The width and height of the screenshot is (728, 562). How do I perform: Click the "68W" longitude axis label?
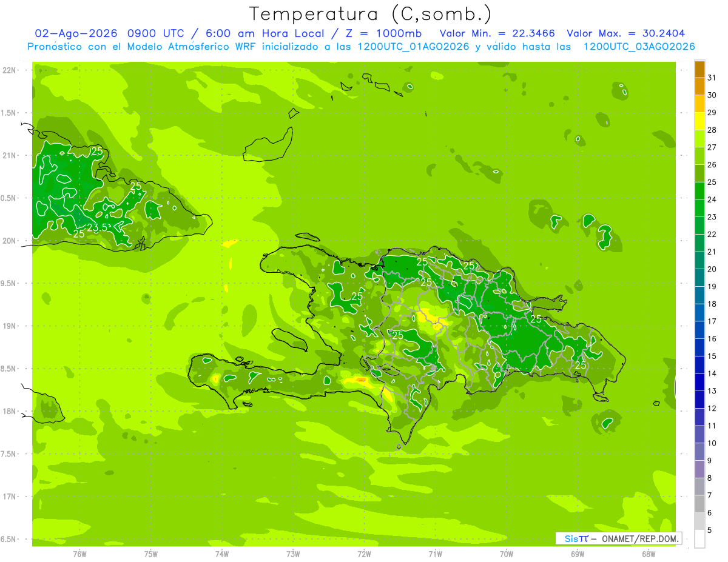point(649,554)
